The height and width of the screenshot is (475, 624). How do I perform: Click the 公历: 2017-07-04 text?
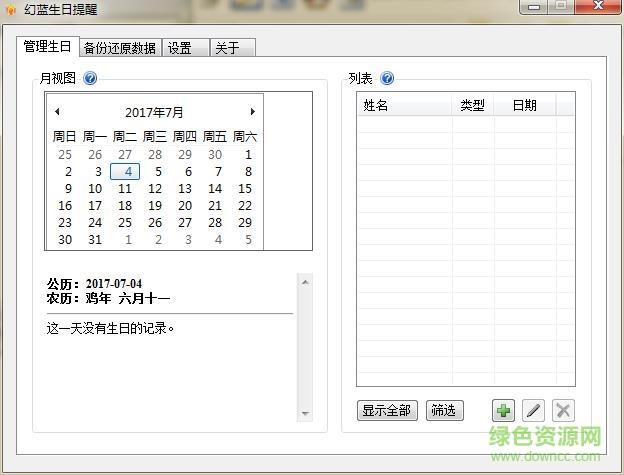point(94,284)
